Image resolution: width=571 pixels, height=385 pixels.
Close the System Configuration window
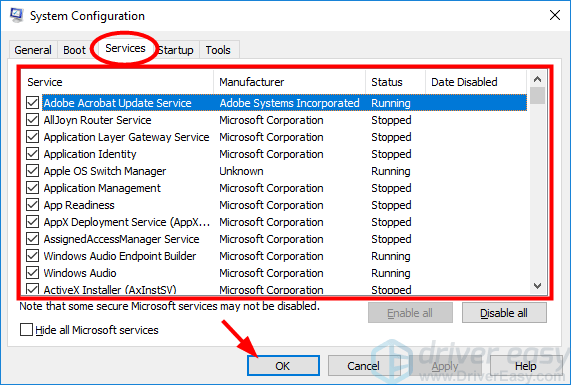tap(555, 15)
